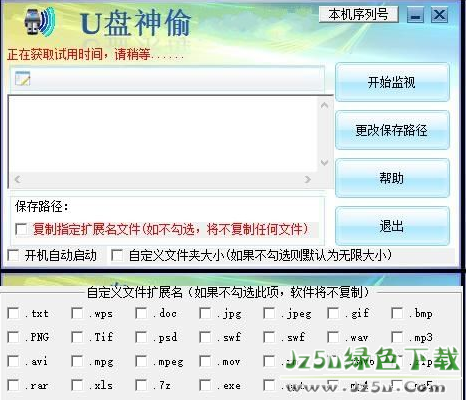This screenshot has width=466, height=400.
Task: Check the .bmp extension box
Action: (397, 313)
